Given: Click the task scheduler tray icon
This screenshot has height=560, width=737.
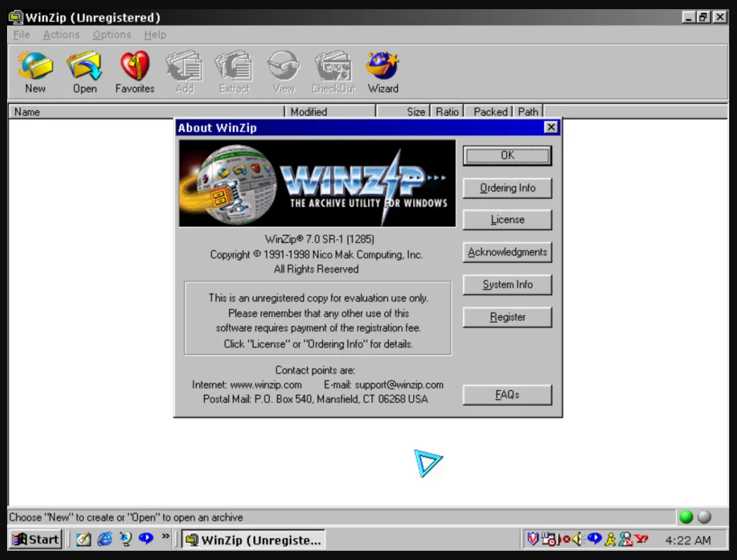Looking at the screenshot, I should (548, 539).
